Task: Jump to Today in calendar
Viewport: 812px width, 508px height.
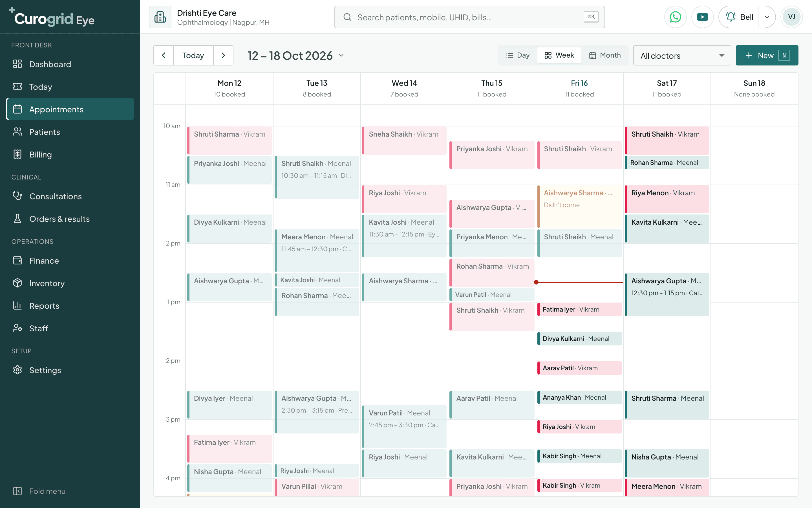Action: point(193,55)
